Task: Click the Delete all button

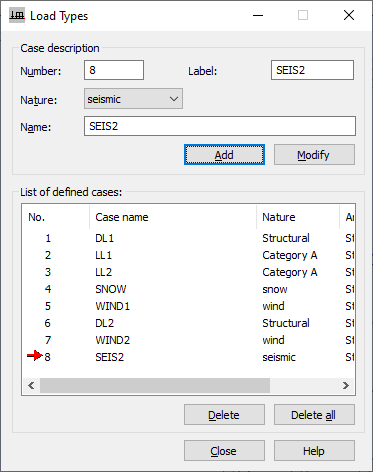Action: (x=314, y=415)
